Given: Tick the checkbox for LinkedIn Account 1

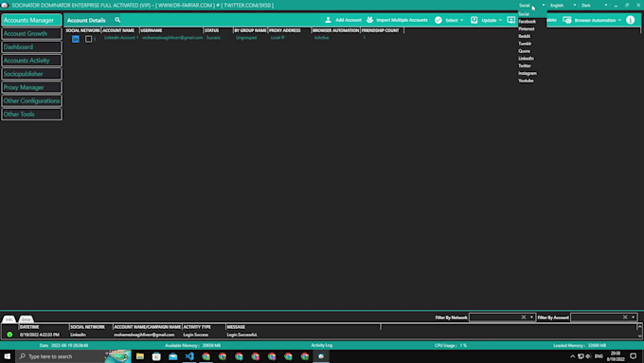Looking at the screenshot, I should (x=88, y=39).
